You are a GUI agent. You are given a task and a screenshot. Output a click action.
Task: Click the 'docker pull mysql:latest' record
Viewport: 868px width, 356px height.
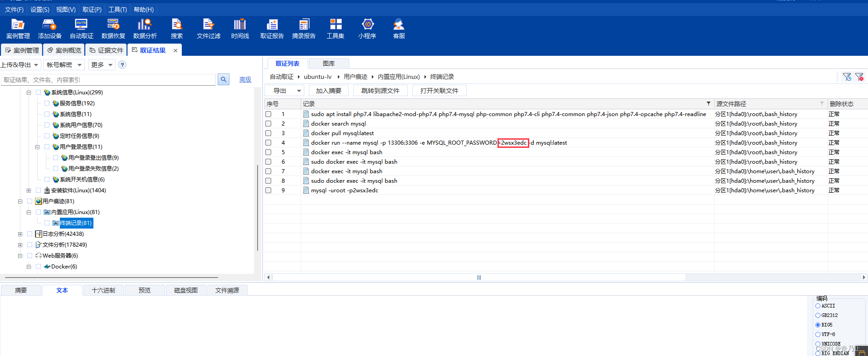342,133
